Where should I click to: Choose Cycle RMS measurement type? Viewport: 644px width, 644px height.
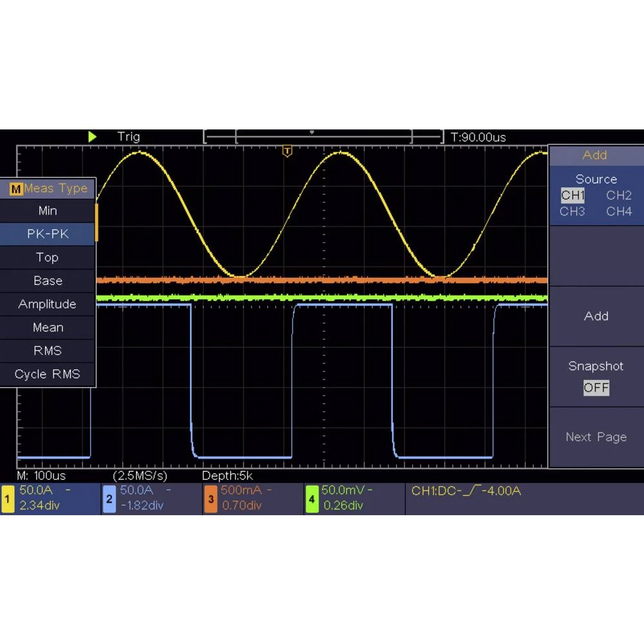click(x=48, y=374)
